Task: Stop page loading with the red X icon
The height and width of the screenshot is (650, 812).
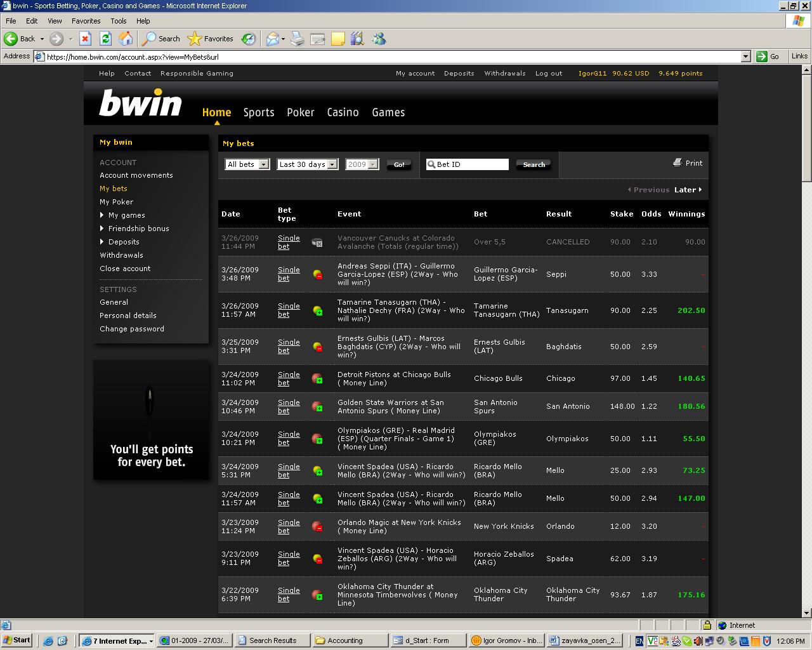Action: pyautogui.click(x=85, y=39)
